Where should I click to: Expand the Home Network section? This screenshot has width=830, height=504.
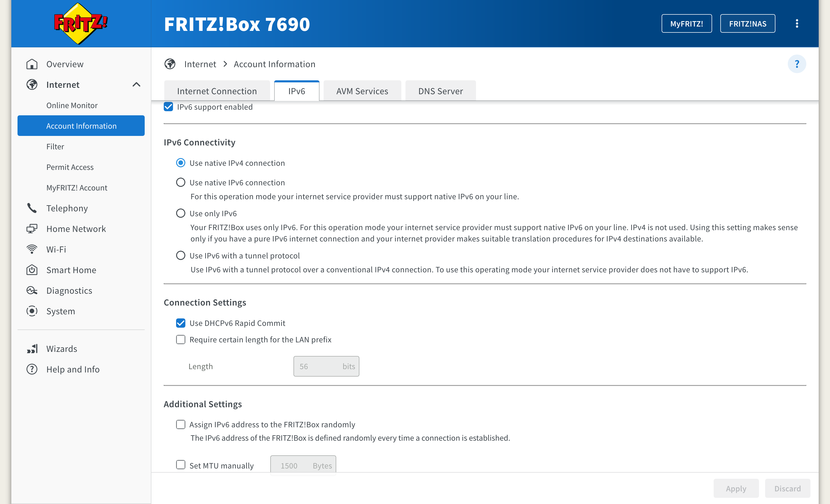point(76,229)
